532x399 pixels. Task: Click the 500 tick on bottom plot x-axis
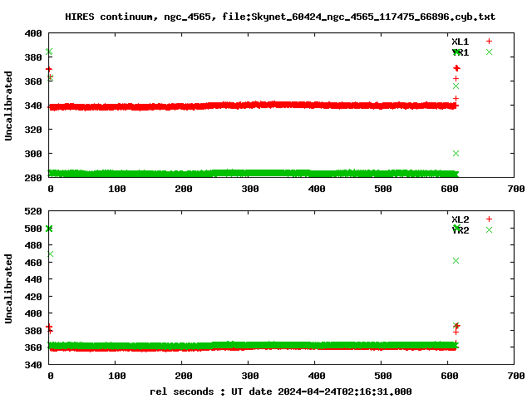pyautogui.click(x=383, y=376)
